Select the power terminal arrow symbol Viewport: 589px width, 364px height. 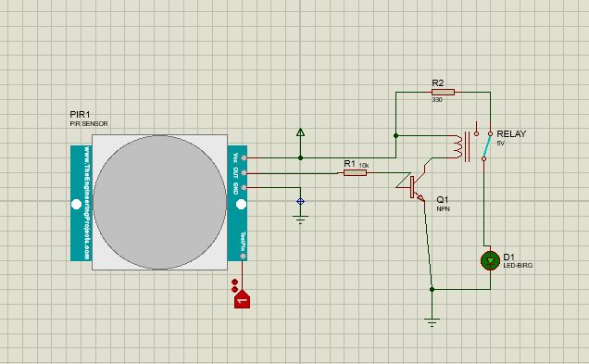tap(300, 132)
